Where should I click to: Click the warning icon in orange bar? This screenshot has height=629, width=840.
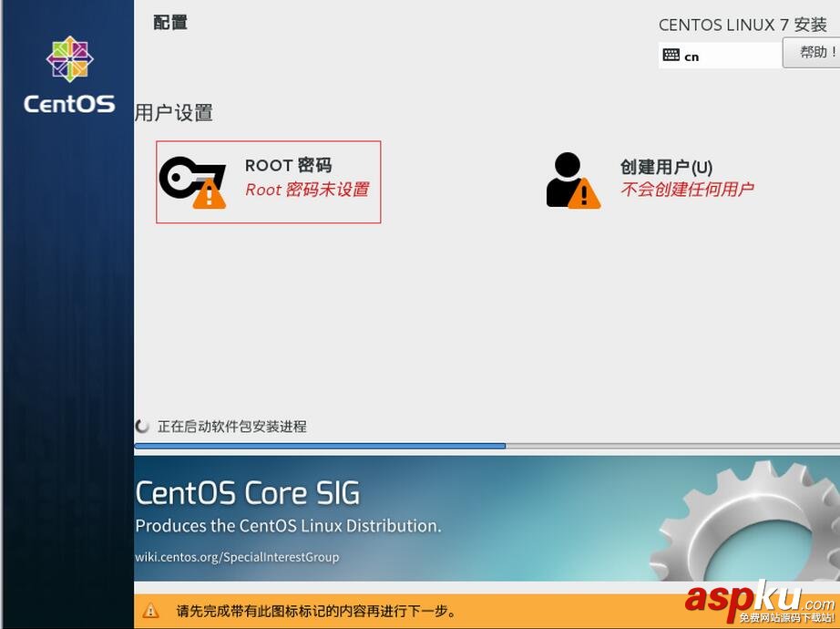[150, 610]
